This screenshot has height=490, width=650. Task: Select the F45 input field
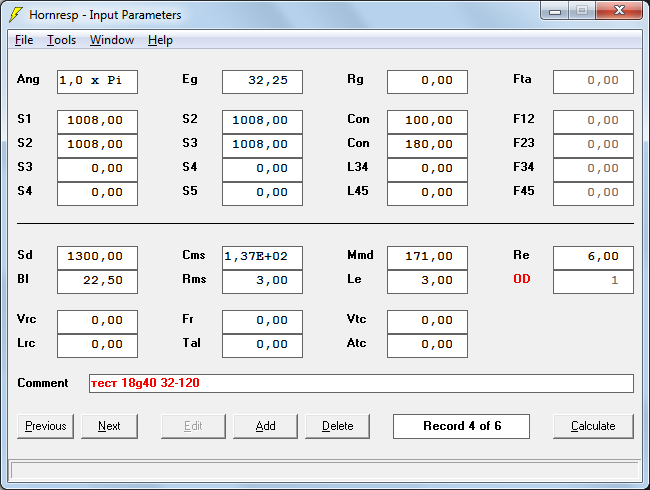pos(593,194)
